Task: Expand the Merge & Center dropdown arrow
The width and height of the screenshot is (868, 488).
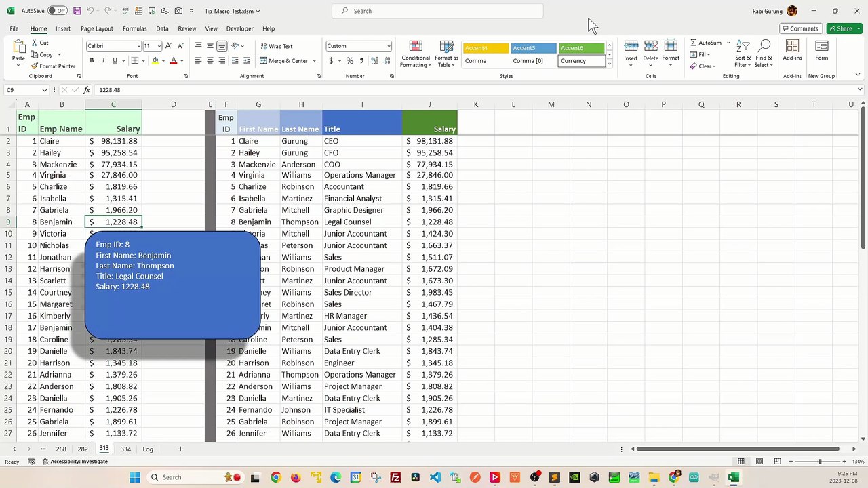Action: coord(315,61)
